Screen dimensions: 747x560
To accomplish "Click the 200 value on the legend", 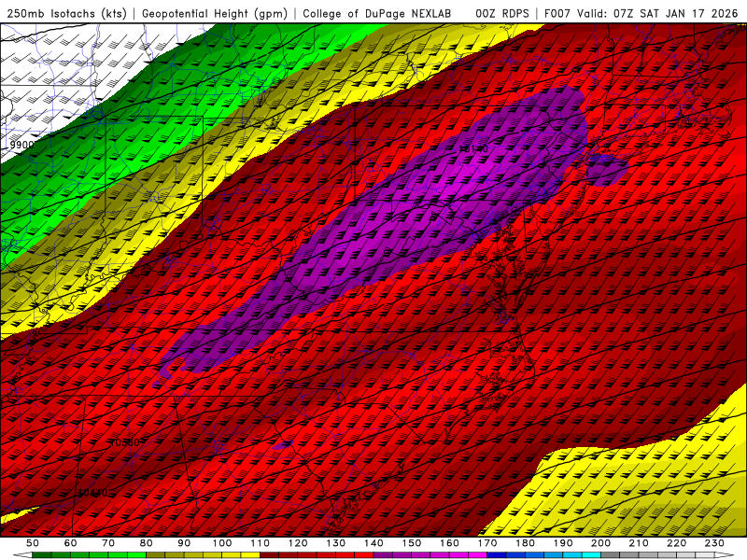I will tap(600, 543).
